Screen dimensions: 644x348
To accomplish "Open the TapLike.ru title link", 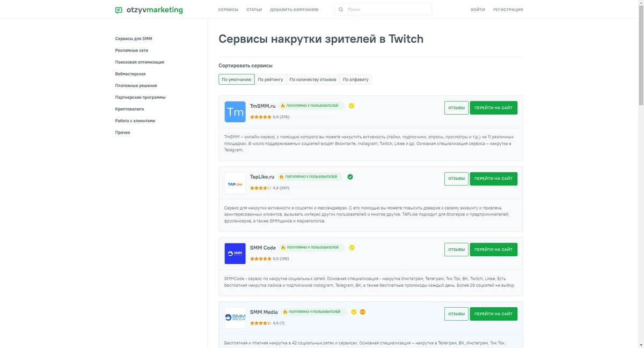I will pyautogui.click(x=262, y=177).
